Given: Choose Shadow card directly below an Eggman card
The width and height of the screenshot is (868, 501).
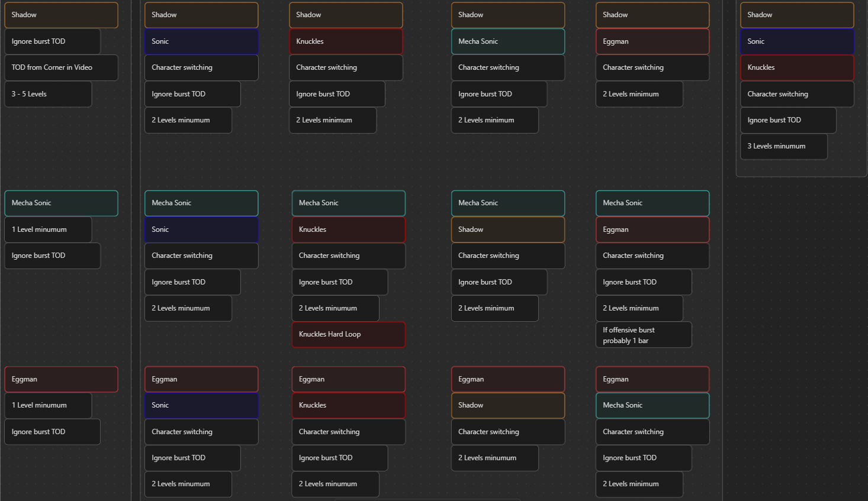Looking at the screenshot, I should click(x=508, y=405).
